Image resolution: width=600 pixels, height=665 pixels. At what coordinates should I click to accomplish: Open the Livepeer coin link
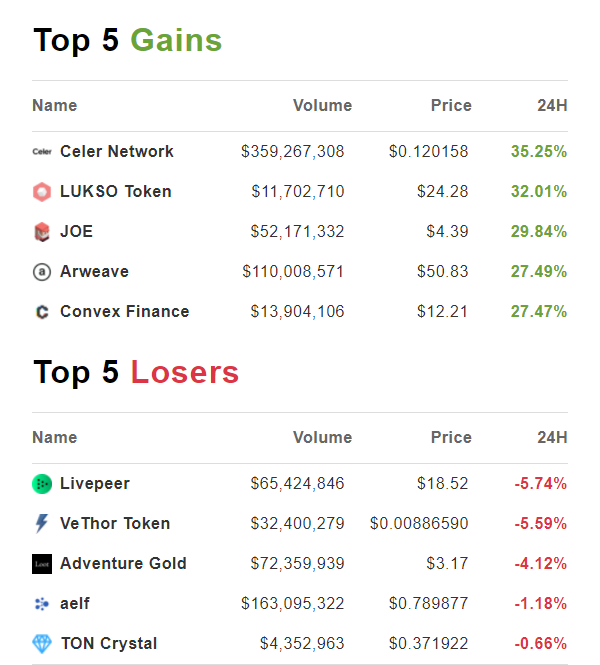point(95,484)
